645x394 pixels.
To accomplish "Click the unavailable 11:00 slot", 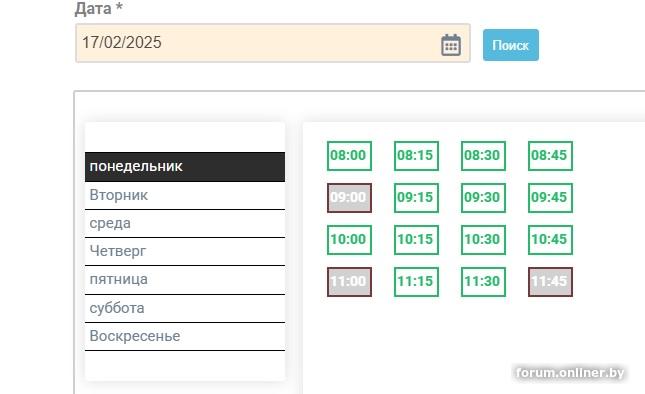I will click(x=349, y=282).
